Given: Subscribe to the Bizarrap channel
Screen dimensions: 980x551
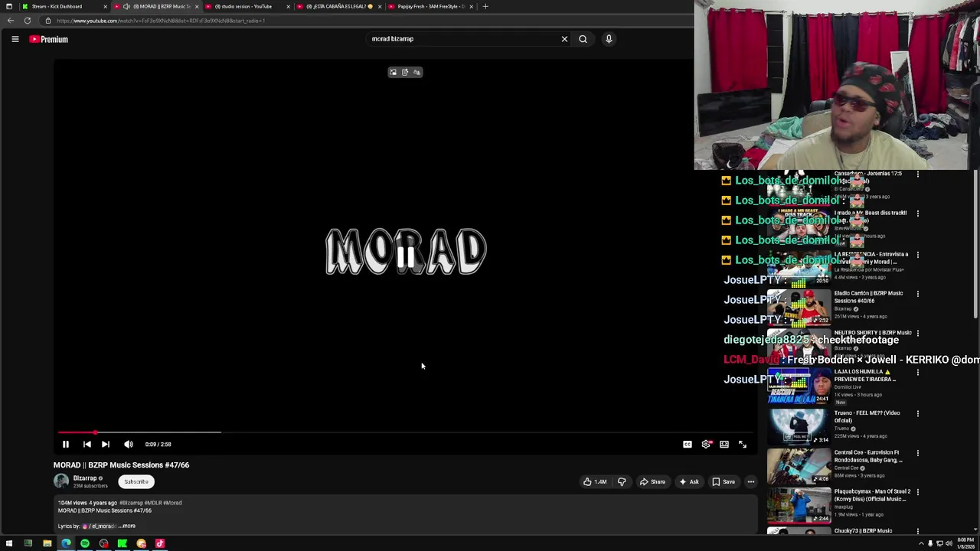Looking at the screenshot, I should click(x=136, y=481).
